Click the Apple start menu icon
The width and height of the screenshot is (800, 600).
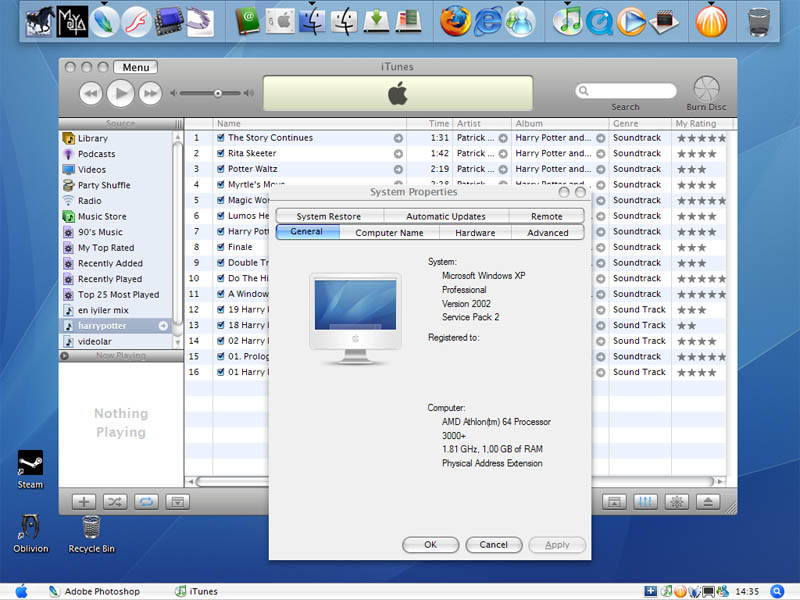pyautogui.click(x=21, y=591)
